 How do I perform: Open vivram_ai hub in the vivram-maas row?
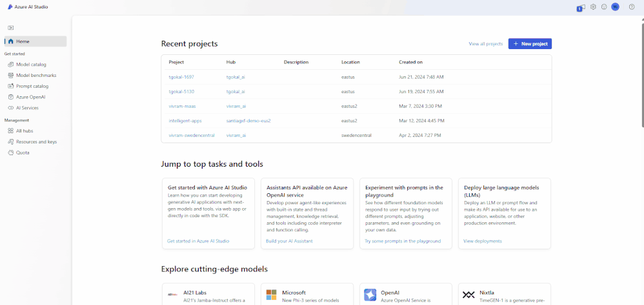(x=236, y=106)
